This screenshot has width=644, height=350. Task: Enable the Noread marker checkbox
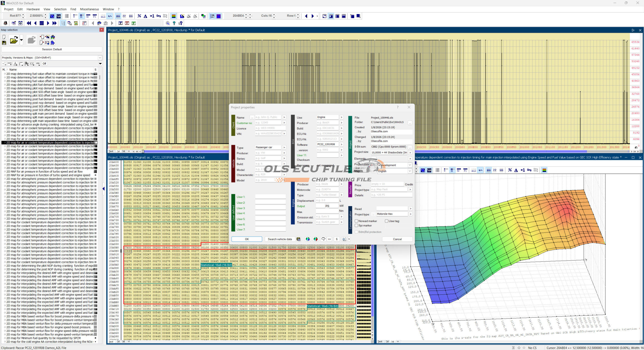pyautogui.click(x=356, y=221)
